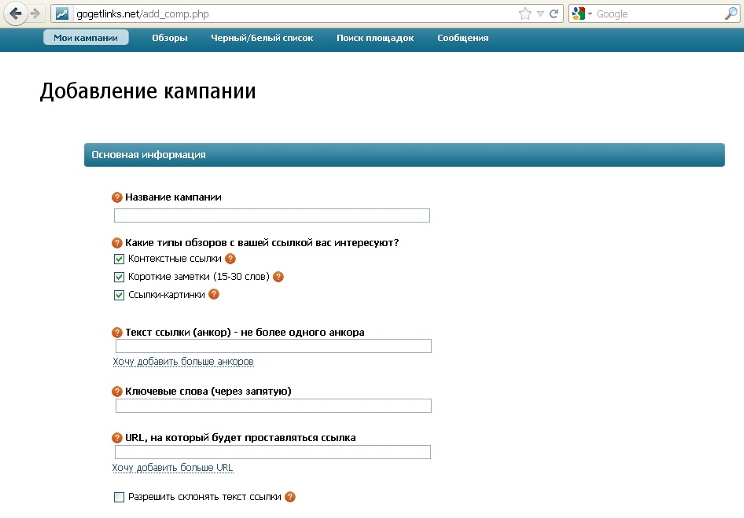Viewport: 744px width, 518px height.
Task: Click the Название кампании text field
Action: click(272, 215)
